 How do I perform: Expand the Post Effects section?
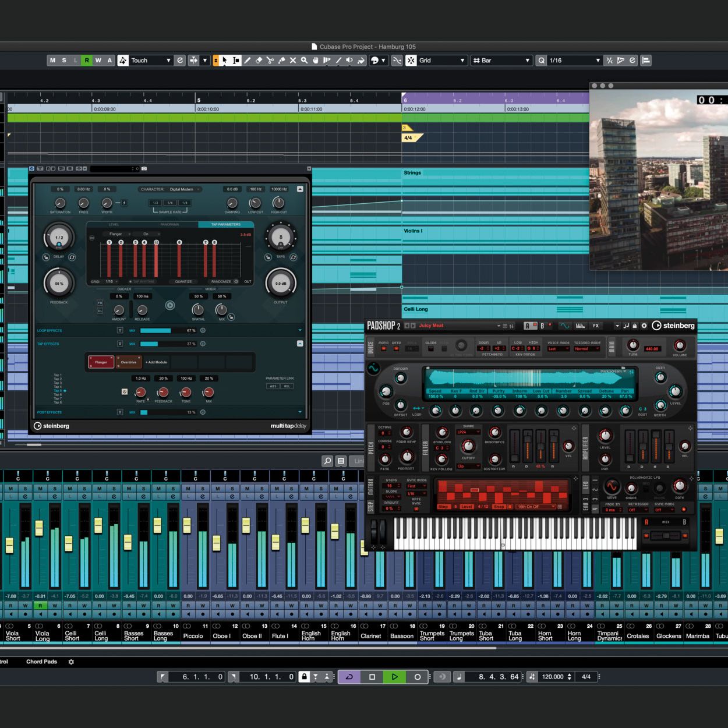(300, 412)
